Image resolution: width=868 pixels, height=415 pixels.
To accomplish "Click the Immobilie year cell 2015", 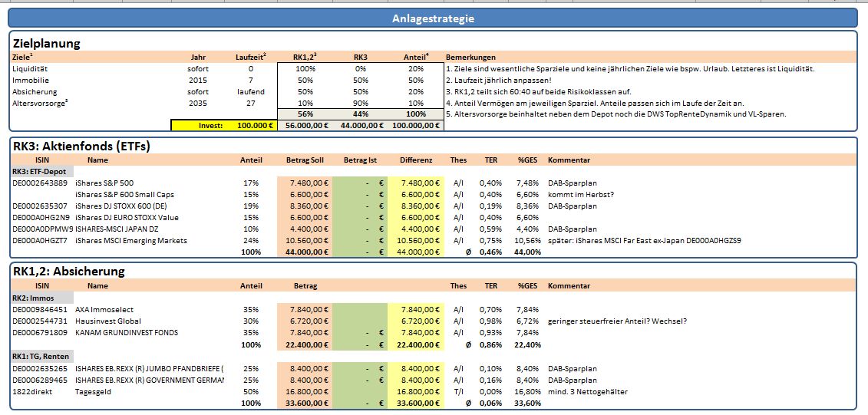I will pyautogui.click(x=198, y=81).
